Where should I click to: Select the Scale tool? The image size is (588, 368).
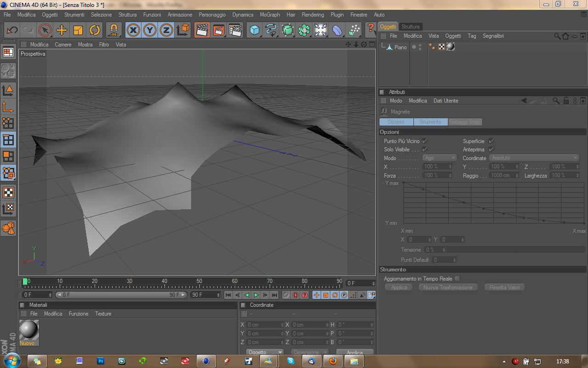[78, 30]
